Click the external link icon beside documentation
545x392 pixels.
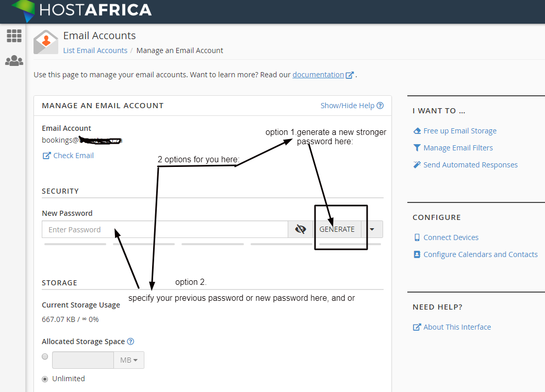[350, 75]
